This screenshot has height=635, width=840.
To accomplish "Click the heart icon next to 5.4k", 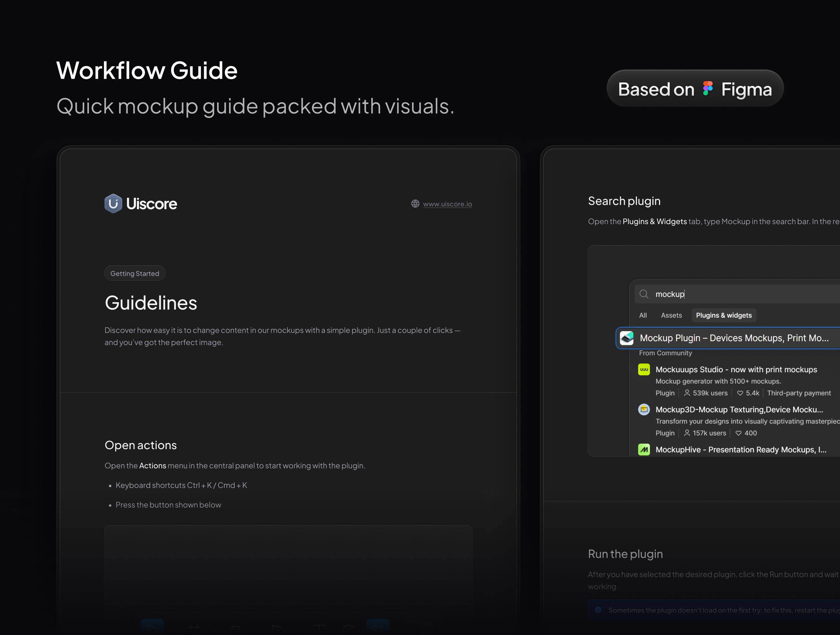I will (740, 393).
